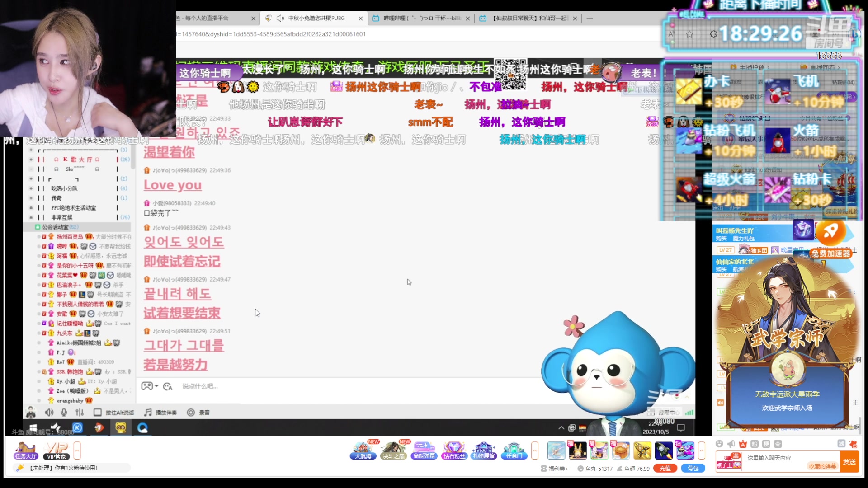Click the 发送 send button
This screenshot has width=868, height=488.
[x=849, y=462]
